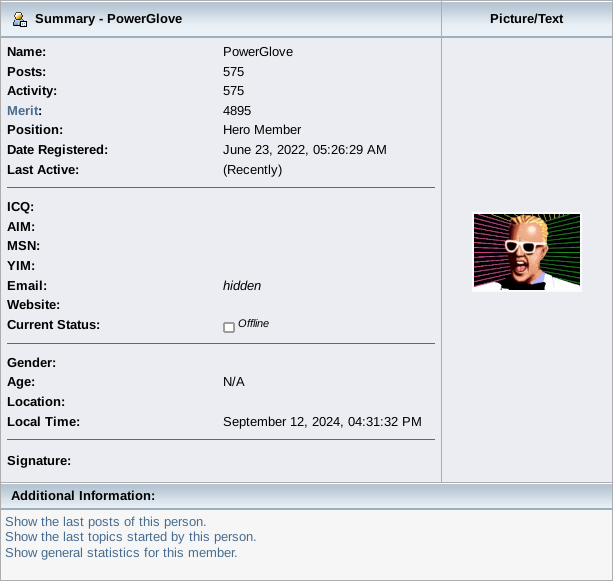The height and width of the screenshot is (581, 613).
Task: Click the user profile icon beside Summary
Action: click(20, 19)
